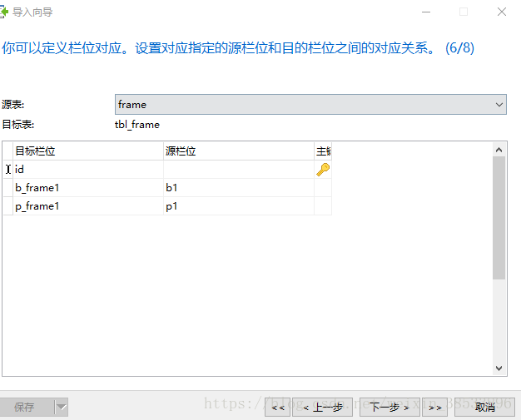Select the b_frame1 target field cell

coord(88,188)
